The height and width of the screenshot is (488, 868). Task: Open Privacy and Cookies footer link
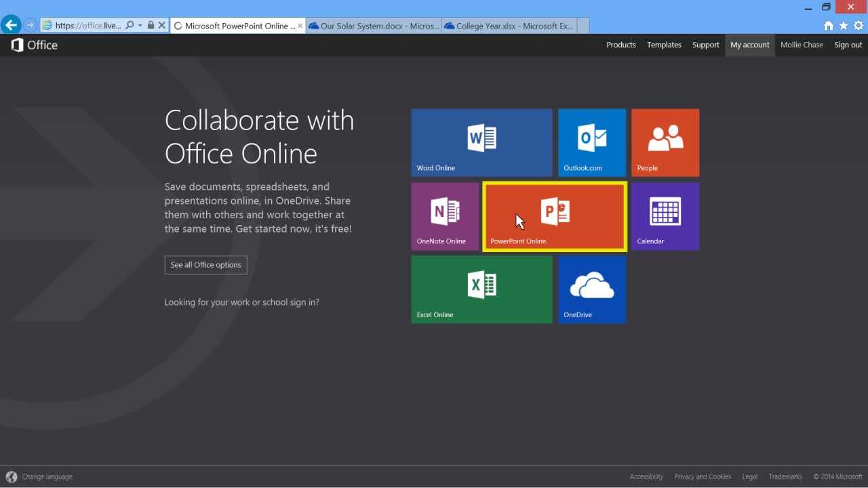[x=703, y=476]
